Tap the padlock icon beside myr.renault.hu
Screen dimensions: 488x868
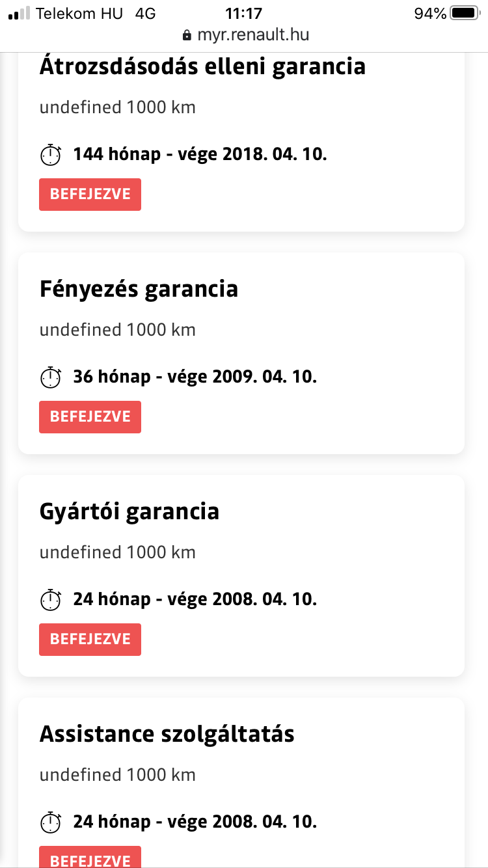[187, 35]
